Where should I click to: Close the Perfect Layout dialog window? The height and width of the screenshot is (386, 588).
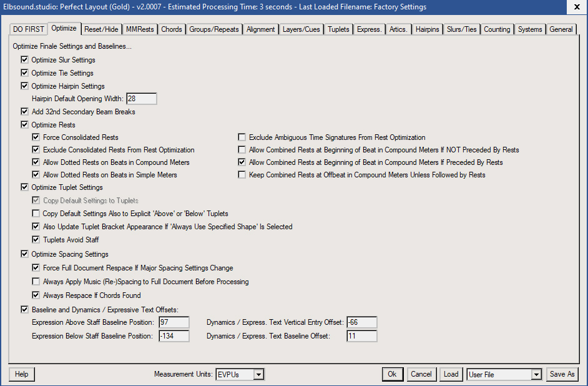[574, 7]
